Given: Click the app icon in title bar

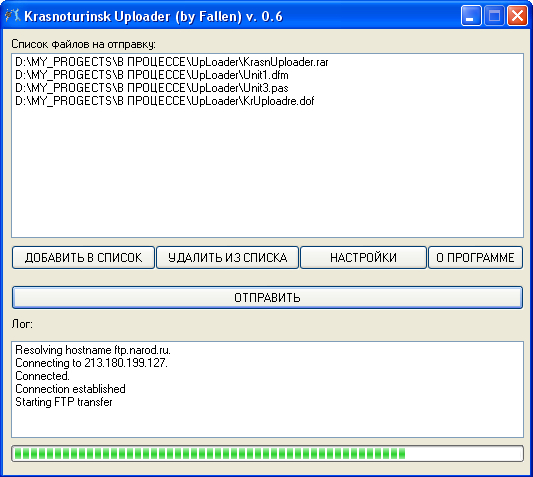Looking at the screenshot, I should (13, 16).
